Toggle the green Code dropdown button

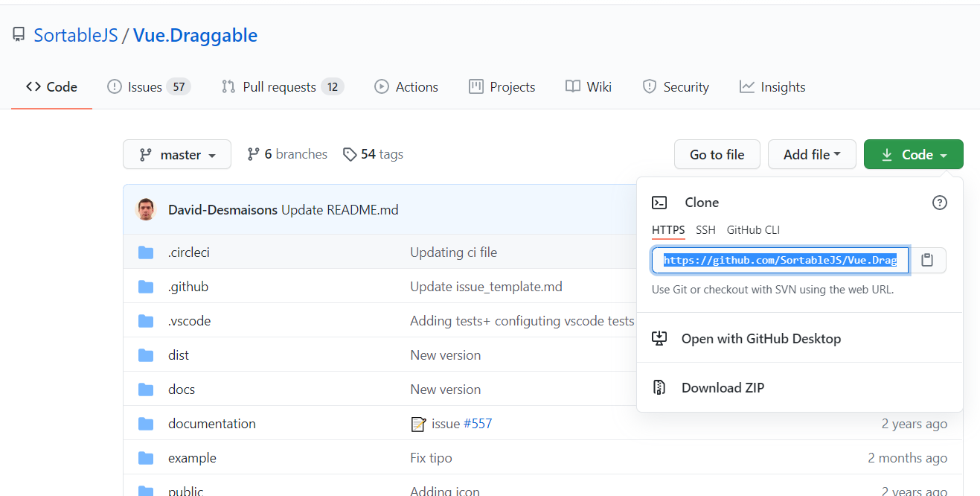click(913, 154)
